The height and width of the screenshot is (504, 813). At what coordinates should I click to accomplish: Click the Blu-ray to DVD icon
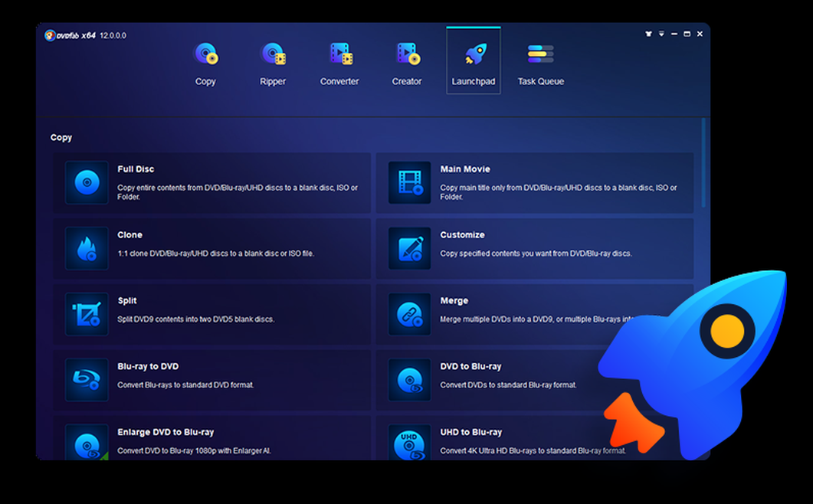click(87, 380)
